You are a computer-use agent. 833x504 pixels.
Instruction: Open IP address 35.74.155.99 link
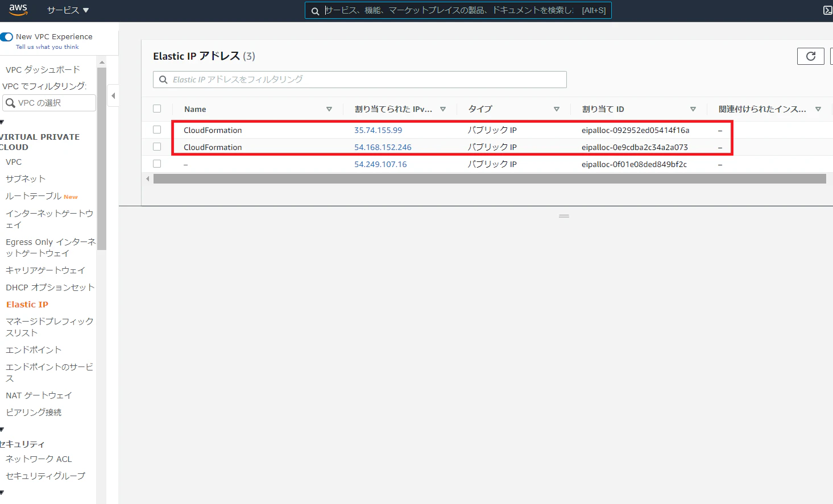pos(378,130)
